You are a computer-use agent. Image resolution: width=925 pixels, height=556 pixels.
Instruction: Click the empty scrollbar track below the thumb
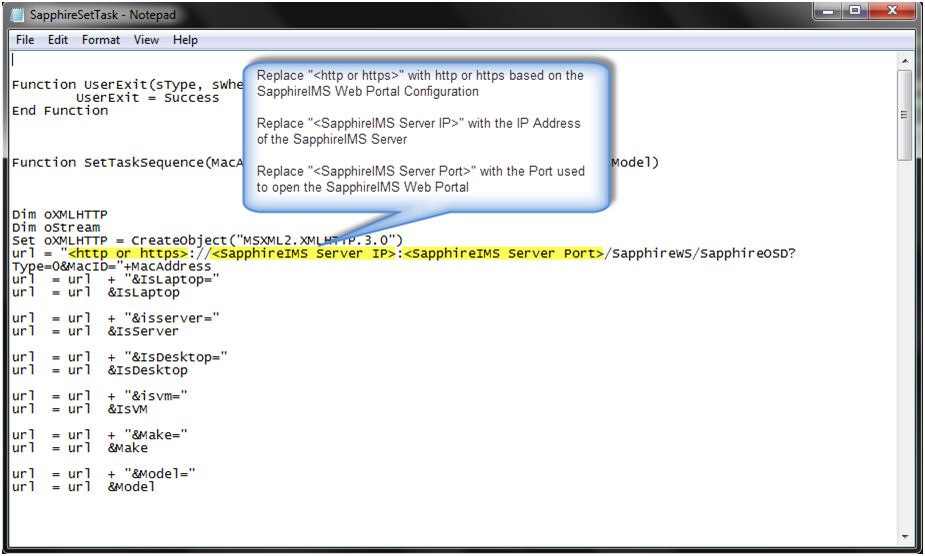(x=905, y=350)
